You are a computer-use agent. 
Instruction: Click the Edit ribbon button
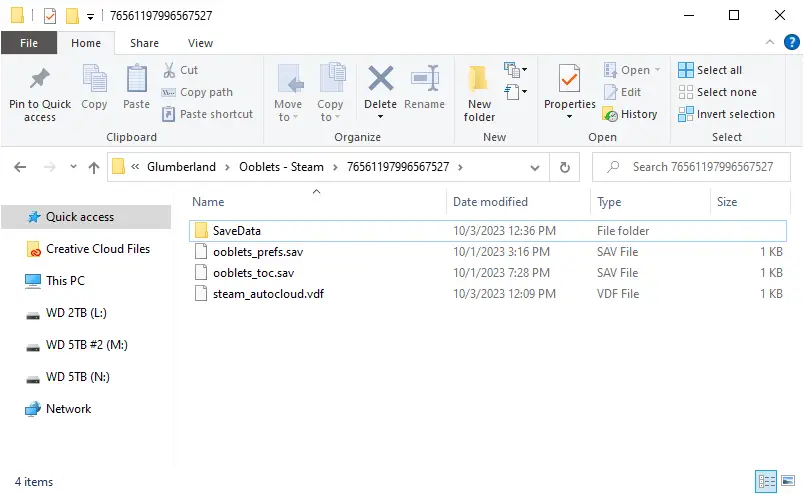[622, 92]
